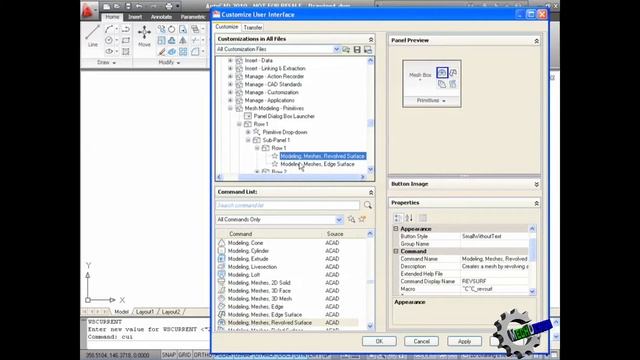Collapse the Panel Preview pane
The width and height of the screenshot is (640, 360).
(536, 41)
